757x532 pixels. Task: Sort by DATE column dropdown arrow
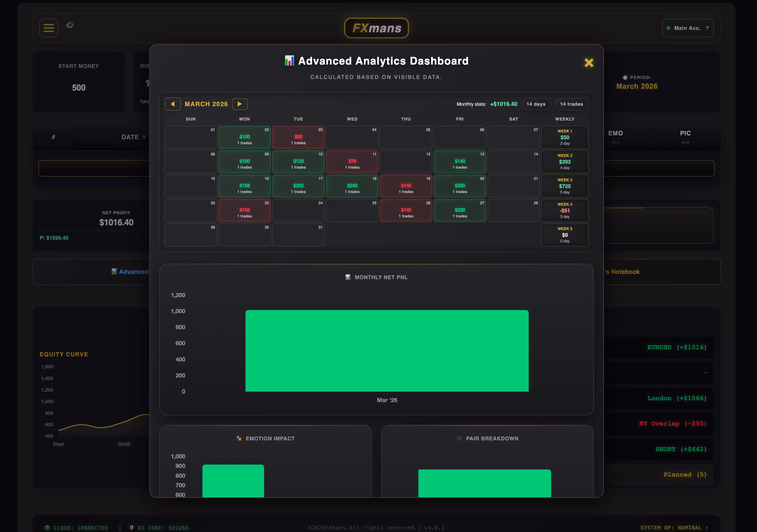(144, 137)
